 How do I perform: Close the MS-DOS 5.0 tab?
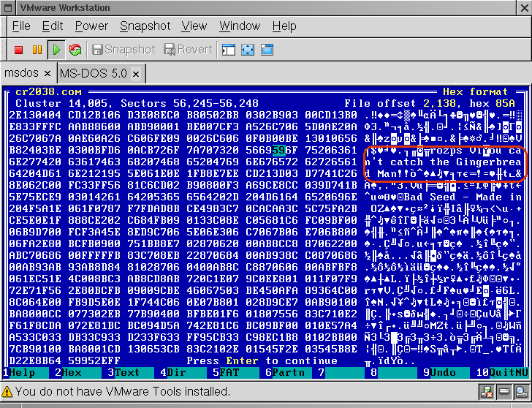tap(136, 74)
